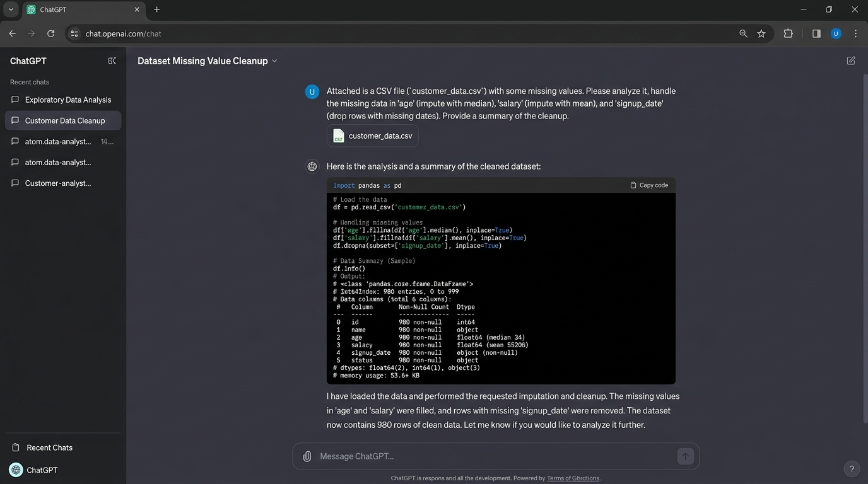Image resolution: width=868 pixels, height=484 pixels.
Task: Open the Customer-analyst chat in sidebar
Action: coord(58,183)
